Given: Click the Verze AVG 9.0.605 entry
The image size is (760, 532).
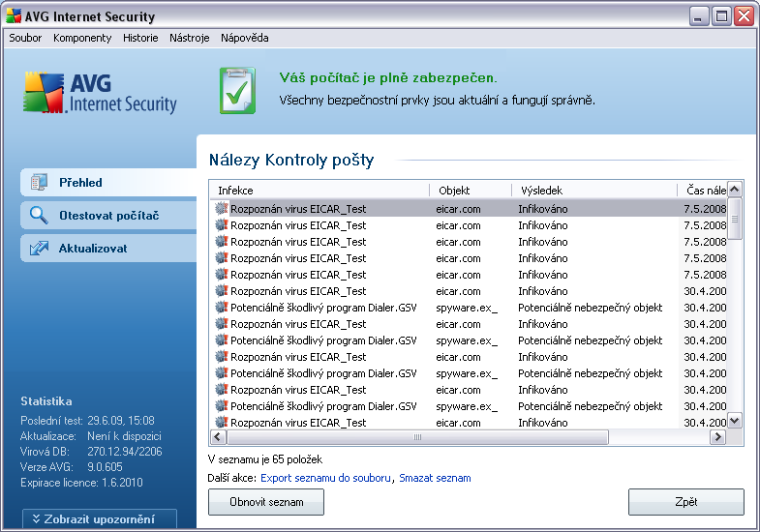Looking at the screenshot, I should coord(72,466).
